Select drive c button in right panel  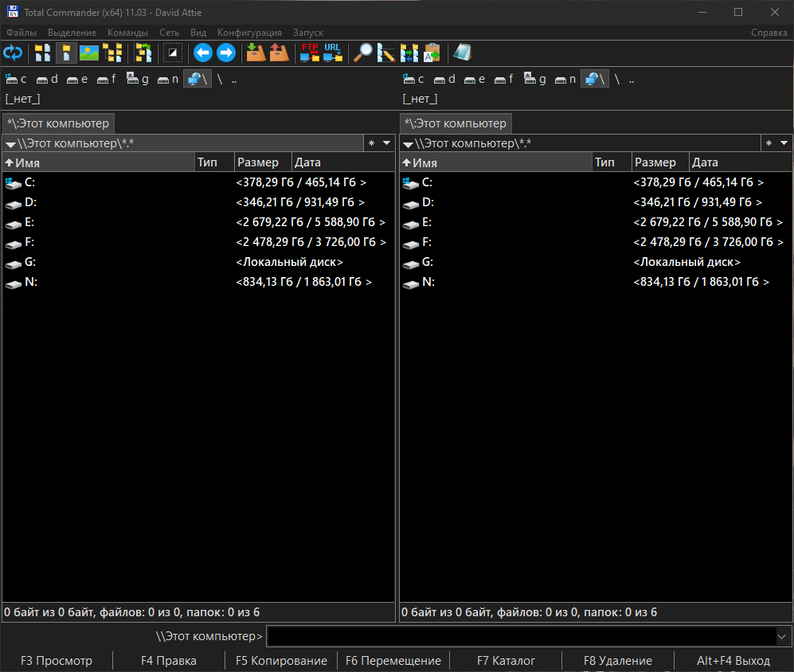click(413, 79)
